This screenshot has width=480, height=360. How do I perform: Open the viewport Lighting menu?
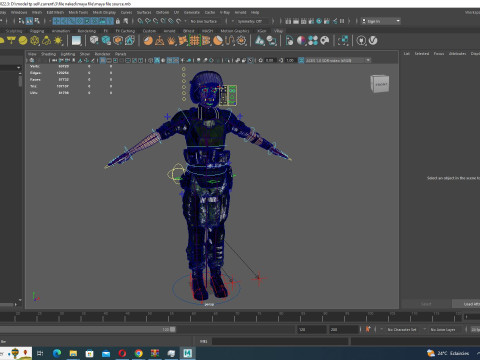(68, 54)
